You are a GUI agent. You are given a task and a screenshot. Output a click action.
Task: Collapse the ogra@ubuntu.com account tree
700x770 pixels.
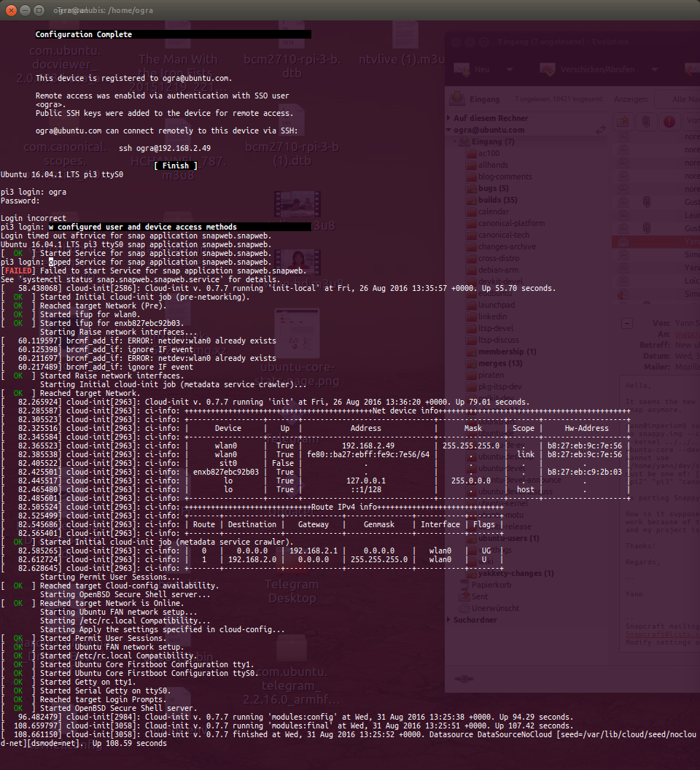tap(449, 130)
